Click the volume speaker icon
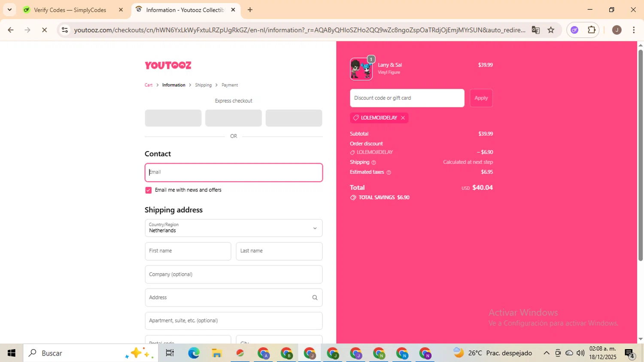The height and width of the screenshot is (362, 644). 580,353
